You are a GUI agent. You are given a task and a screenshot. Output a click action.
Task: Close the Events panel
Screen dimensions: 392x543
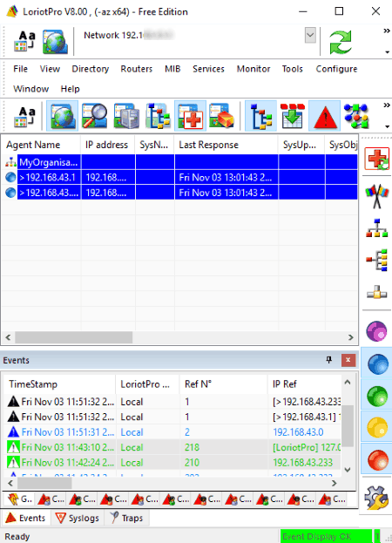click(x=348, y=360)
